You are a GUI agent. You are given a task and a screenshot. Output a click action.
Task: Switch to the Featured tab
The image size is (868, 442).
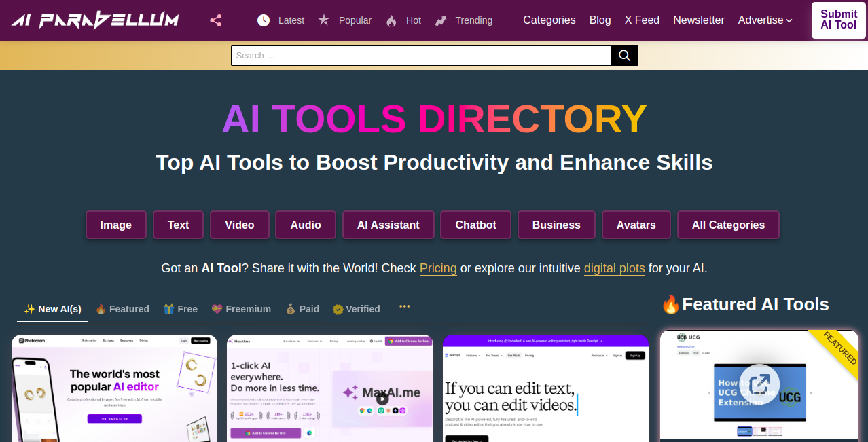pyautogui.click(x=122, y=309)
